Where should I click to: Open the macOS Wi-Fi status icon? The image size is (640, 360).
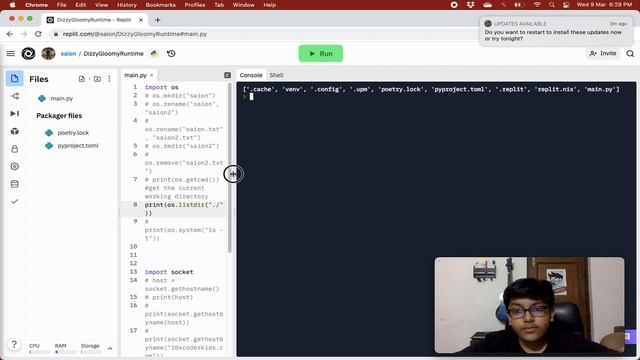(537, 5)
